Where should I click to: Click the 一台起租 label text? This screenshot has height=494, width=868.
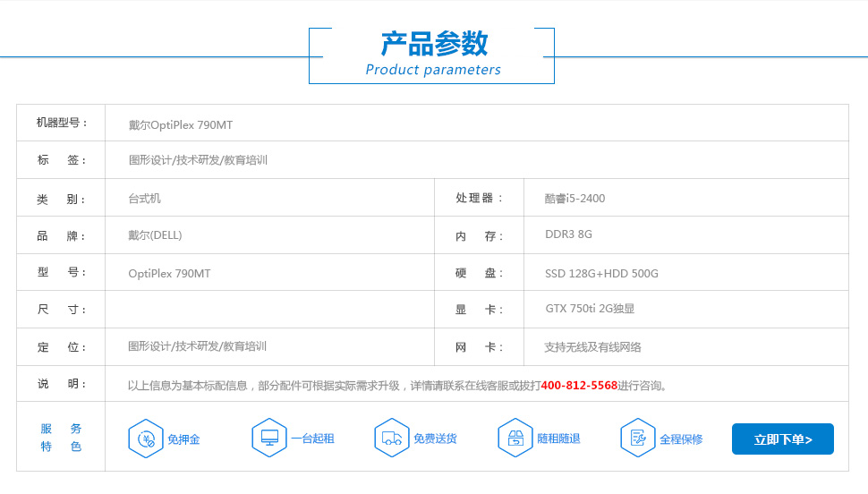tap(313, 439)
